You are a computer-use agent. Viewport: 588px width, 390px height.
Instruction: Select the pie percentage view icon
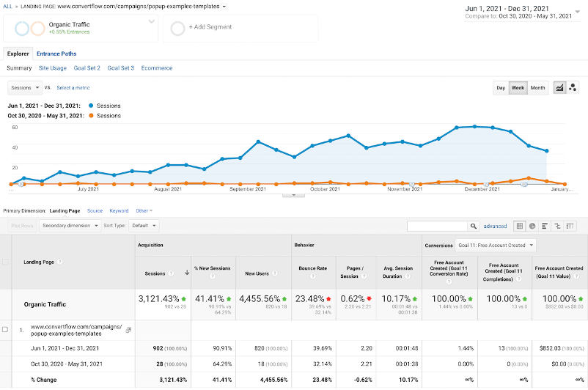[x=532, y=226]
